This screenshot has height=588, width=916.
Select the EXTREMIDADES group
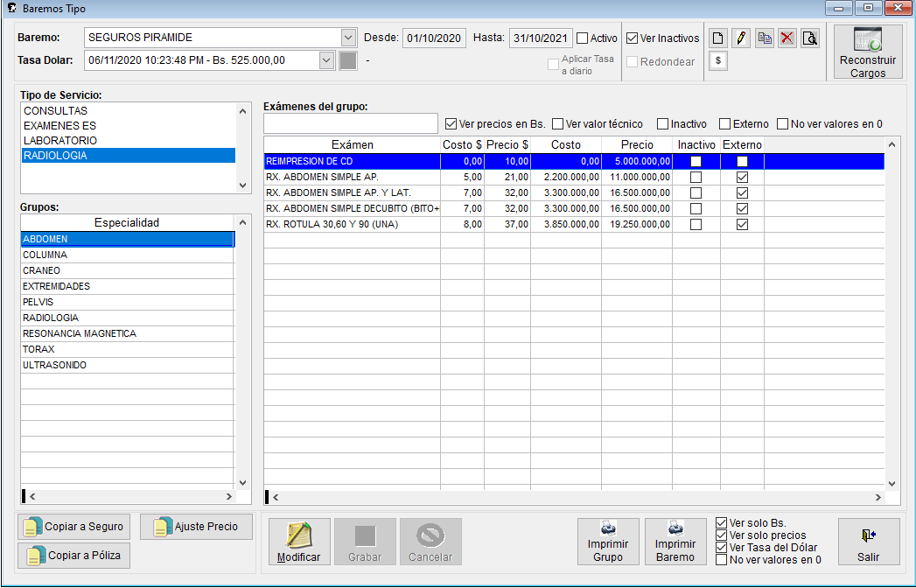point(128,286)
